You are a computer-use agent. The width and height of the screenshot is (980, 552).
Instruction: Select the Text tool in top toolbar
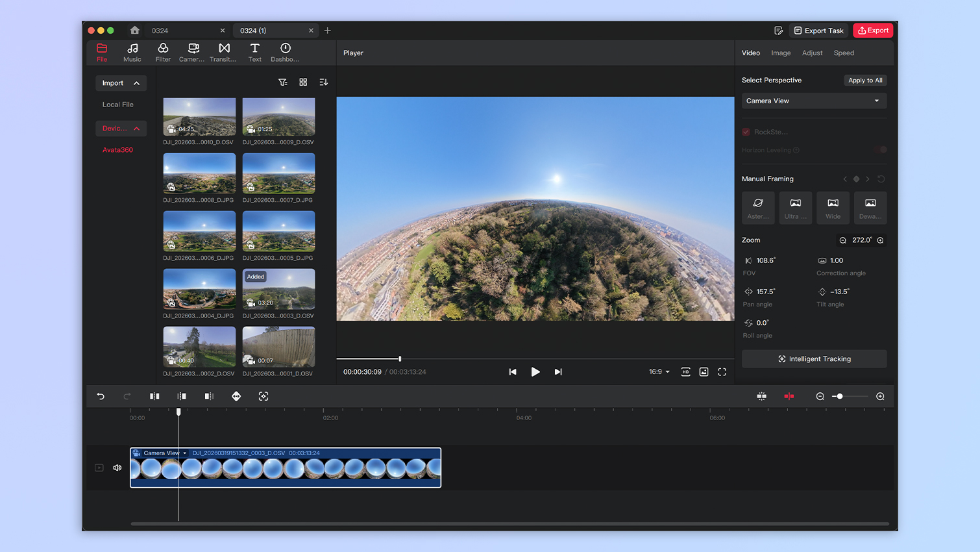click(254, 52)
